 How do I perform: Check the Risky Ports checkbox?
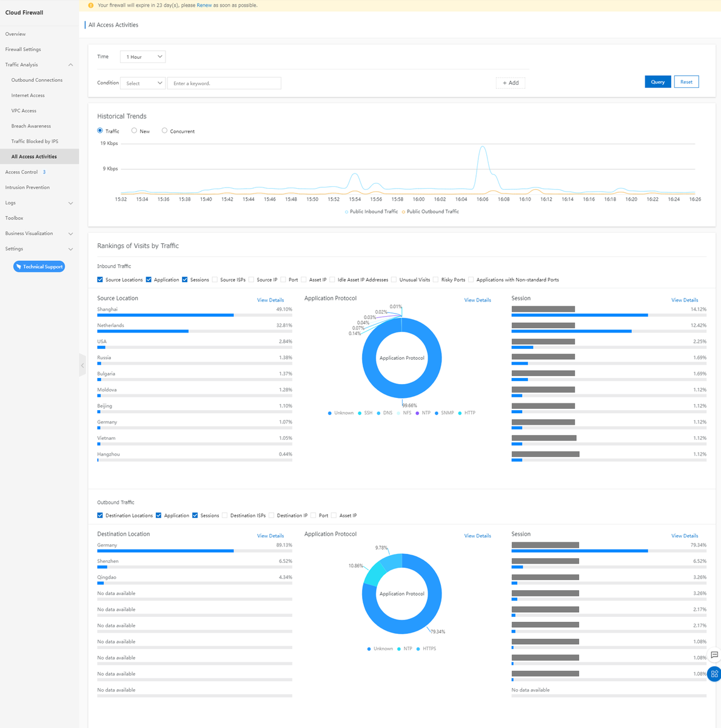point(436,280)
